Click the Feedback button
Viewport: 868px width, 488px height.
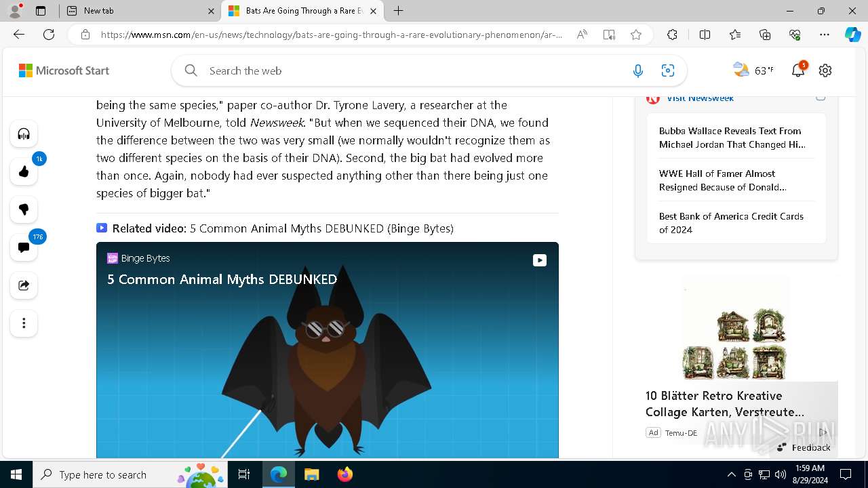point(804,447)
